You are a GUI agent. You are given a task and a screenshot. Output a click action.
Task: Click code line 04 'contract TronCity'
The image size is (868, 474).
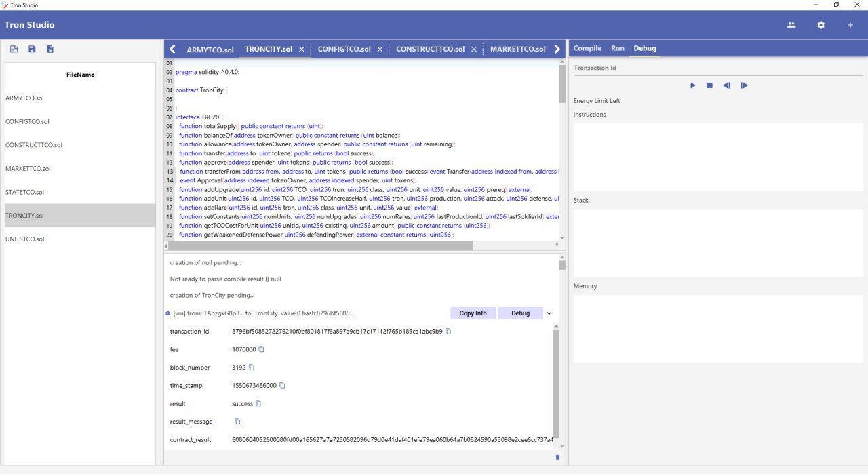[200, 90]
